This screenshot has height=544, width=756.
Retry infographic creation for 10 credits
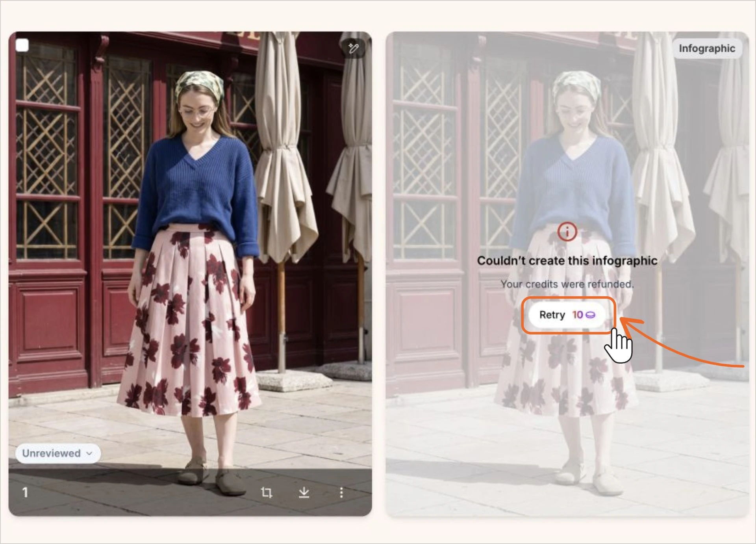pyautogui.click(x=567, y=315)
